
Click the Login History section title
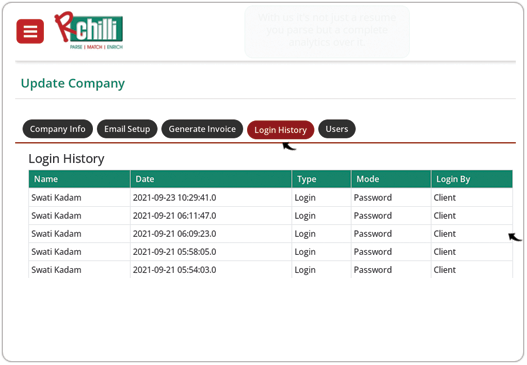point(66,159)
